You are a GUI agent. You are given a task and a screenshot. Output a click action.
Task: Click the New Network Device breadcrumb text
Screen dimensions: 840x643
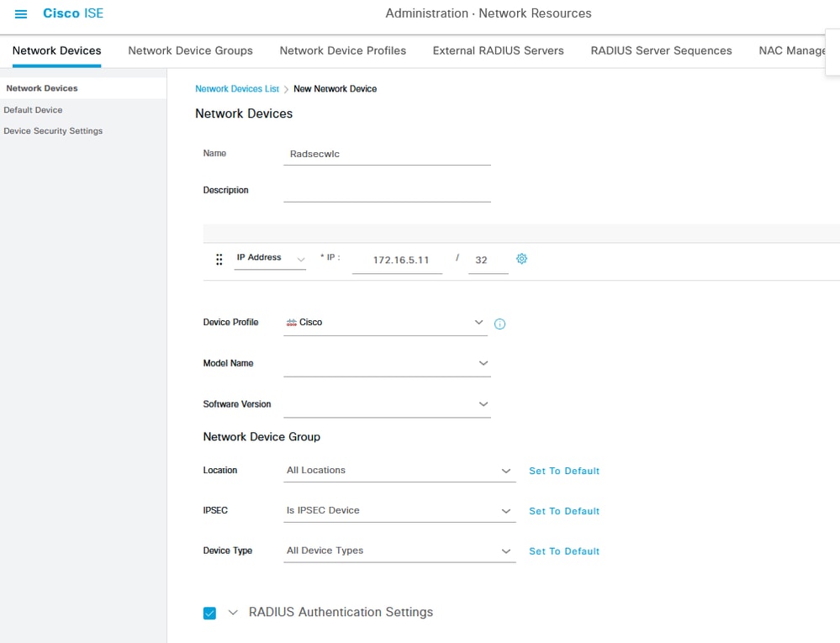pos(335,89)
